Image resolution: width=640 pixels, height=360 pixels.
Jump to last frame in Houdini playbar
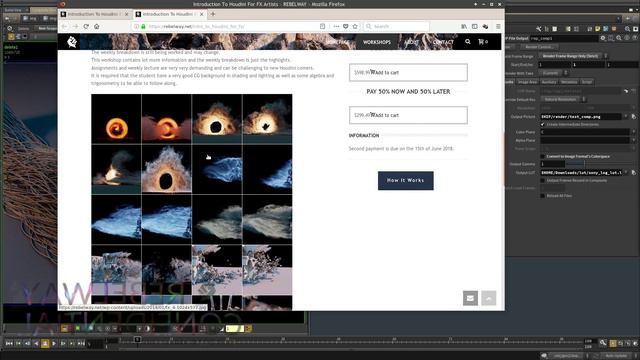click(81, 344)
